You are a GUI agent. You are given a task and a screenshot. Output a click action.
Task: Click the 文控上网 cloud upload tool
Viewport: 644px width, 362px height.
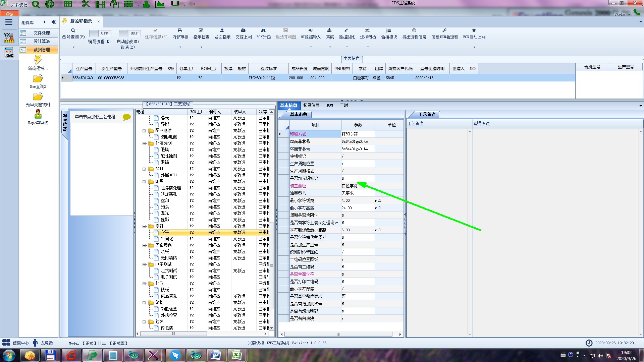244,34
